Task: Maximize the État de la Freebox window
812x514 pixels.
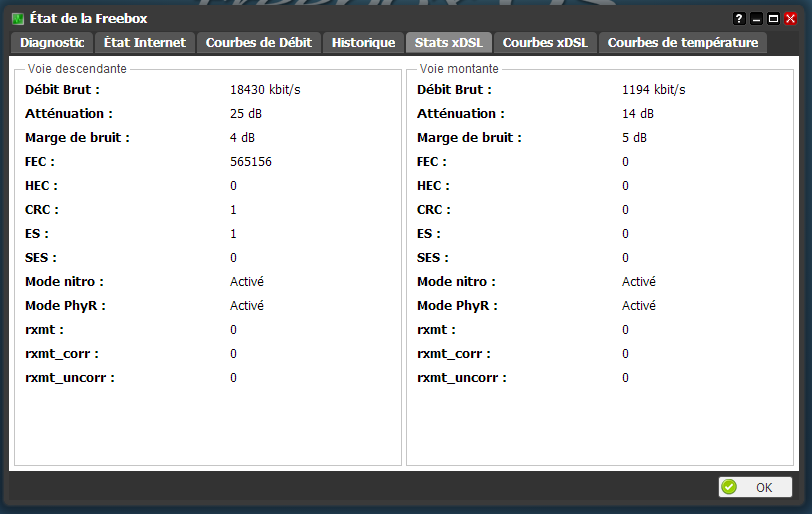Action: (x=773, y=19)
